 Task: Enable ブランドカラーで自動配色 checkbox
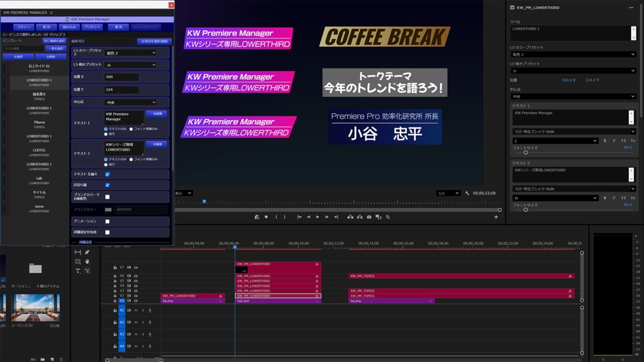107,197
